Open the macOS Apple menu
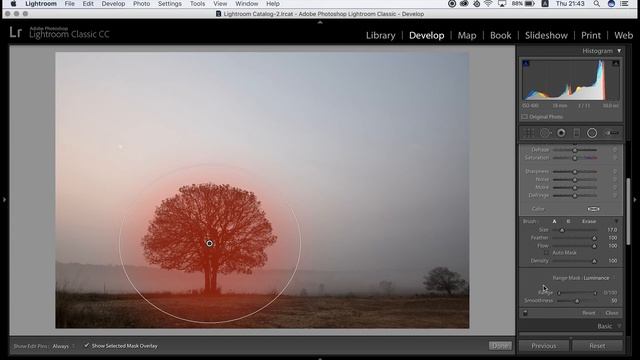Screen dimensions: 640x360 point(13,4)
